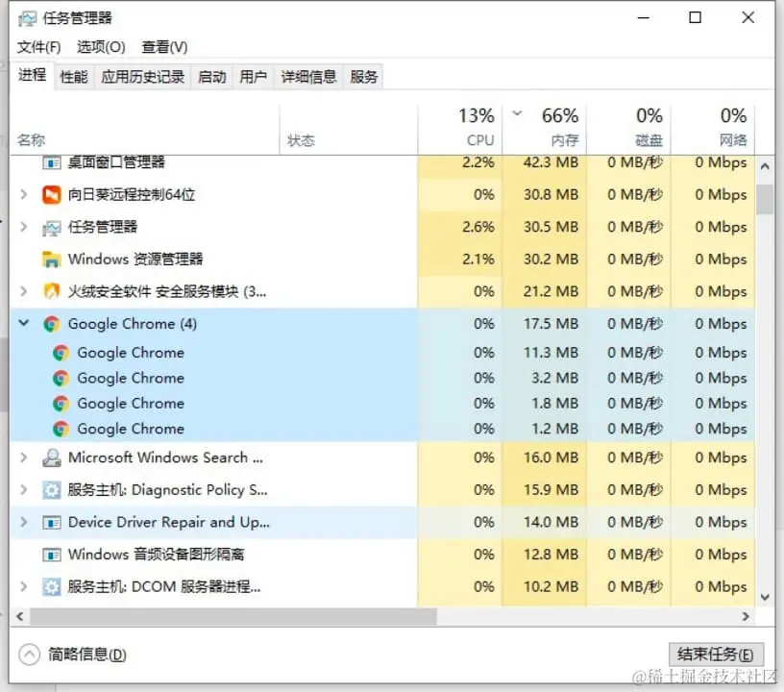Click the 21.2 MB memory value

551,291
